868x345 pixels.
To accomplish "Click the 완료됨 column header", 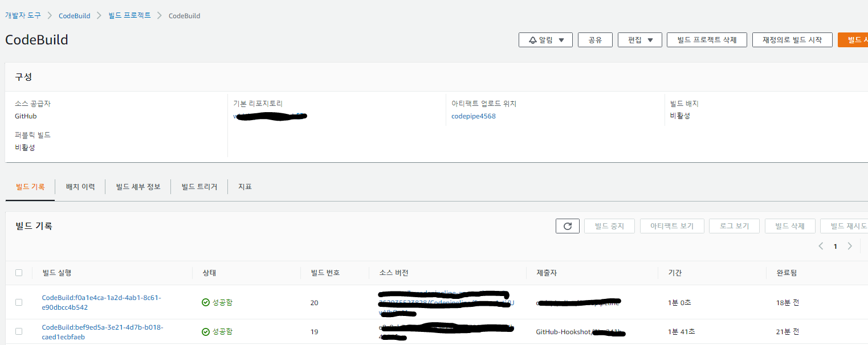I will 787,273.
